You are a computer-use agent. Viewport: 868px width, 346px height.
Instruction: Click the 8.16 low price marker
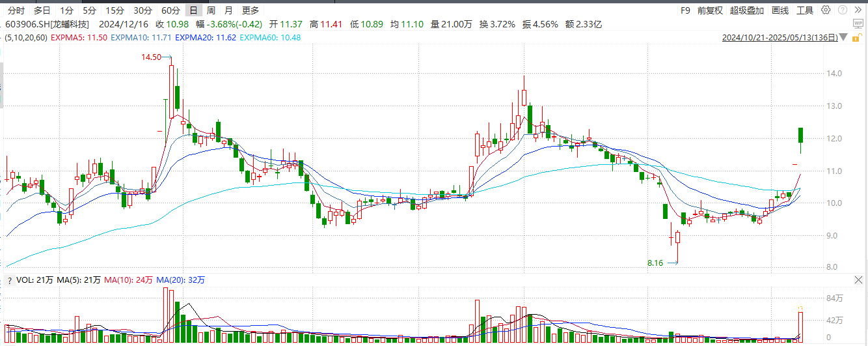click(655, 263)
